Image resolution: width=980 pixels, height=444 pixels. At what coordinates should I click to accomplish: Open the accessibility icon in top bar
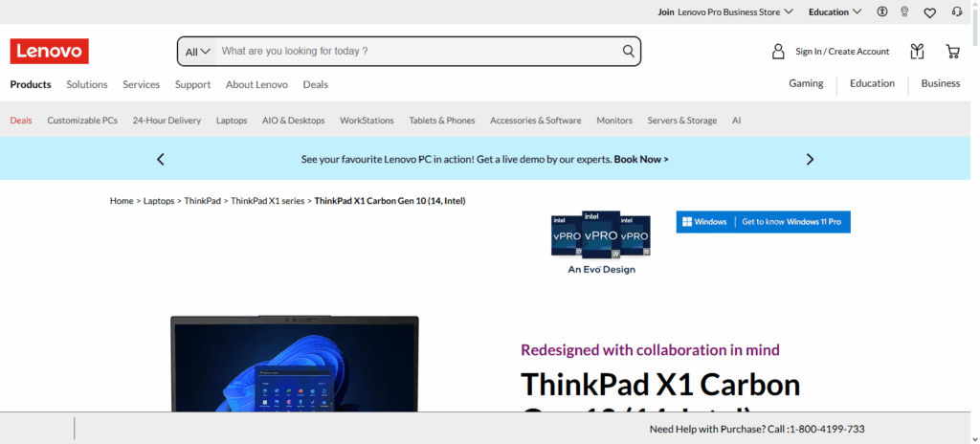pyautogui.click(x=881, y=11)
